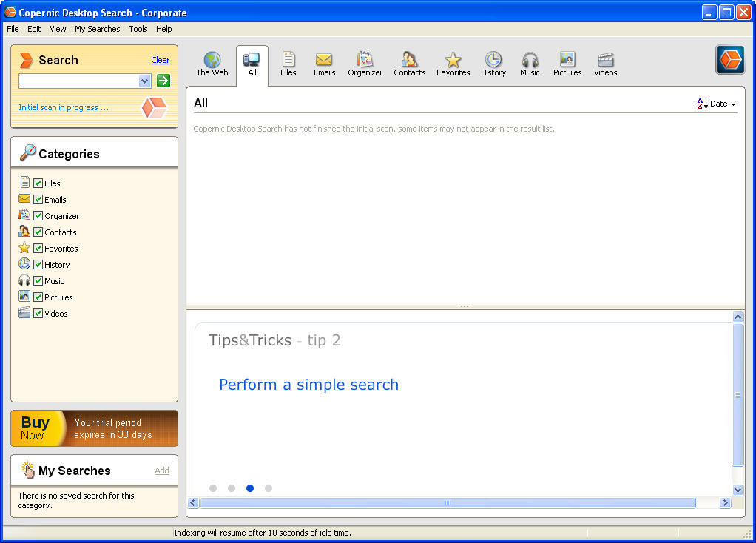
Task: Click the Copernic logo icon top right
Action: [729, 60]
